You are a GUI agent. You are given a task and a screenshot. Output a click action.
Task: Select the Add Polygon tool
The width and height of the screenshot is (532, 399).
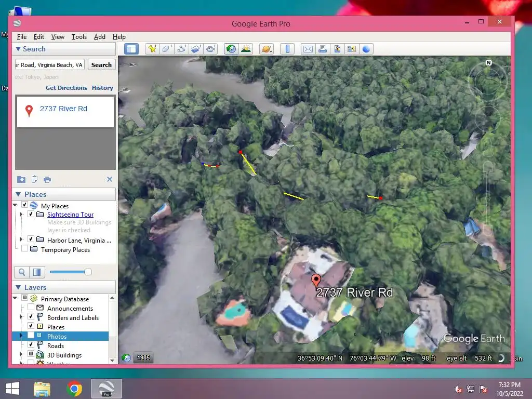tap(167, 49)
